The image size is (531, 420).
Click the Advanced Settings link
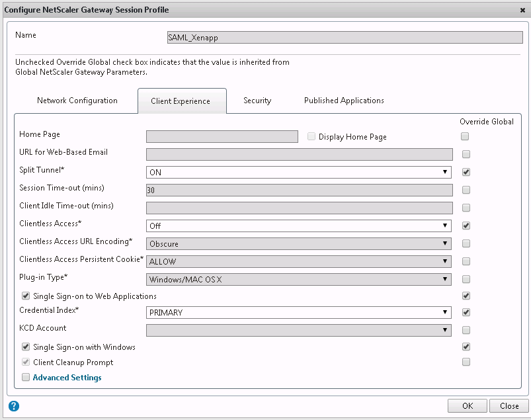pyautogui.click(x=67, y=378)
